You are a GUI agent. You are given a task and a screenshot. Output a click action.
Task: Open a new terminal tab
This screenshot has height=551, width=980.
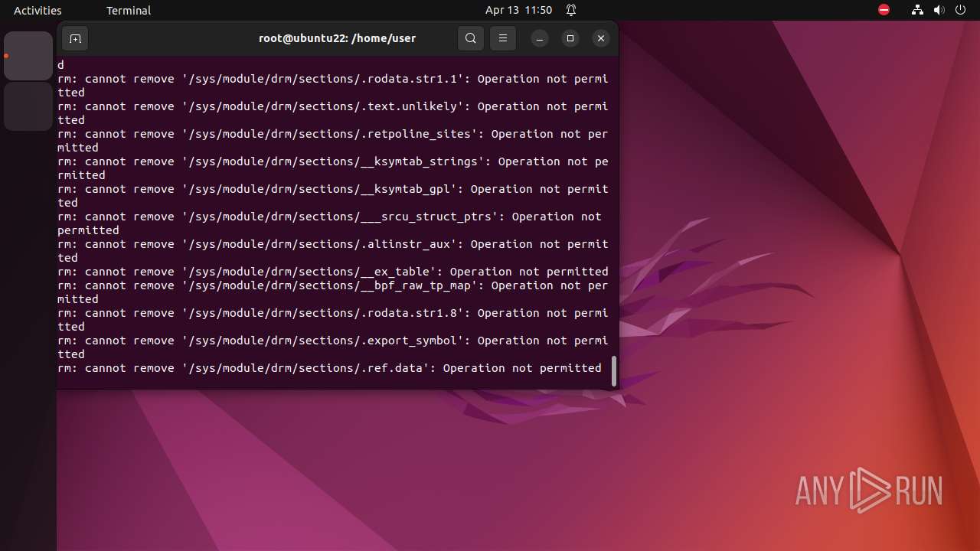[75, 38]
